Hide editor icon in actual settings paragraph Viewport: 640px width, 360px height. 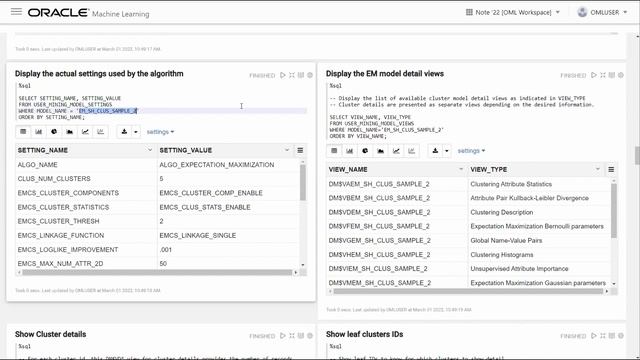(x=292, y=75)
